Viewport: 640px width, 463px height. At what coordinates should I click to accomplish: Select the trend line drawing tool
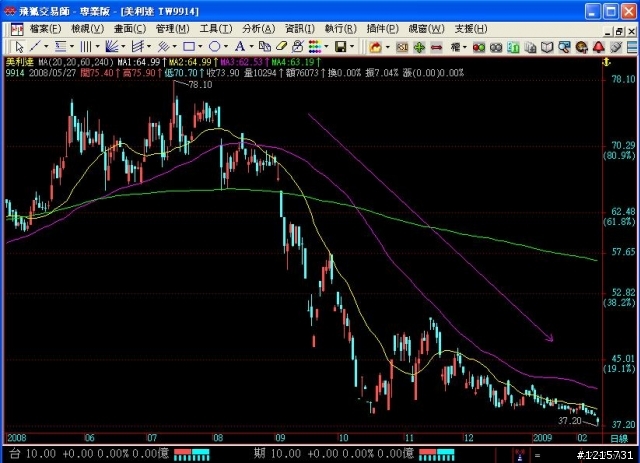pos(36,47)
